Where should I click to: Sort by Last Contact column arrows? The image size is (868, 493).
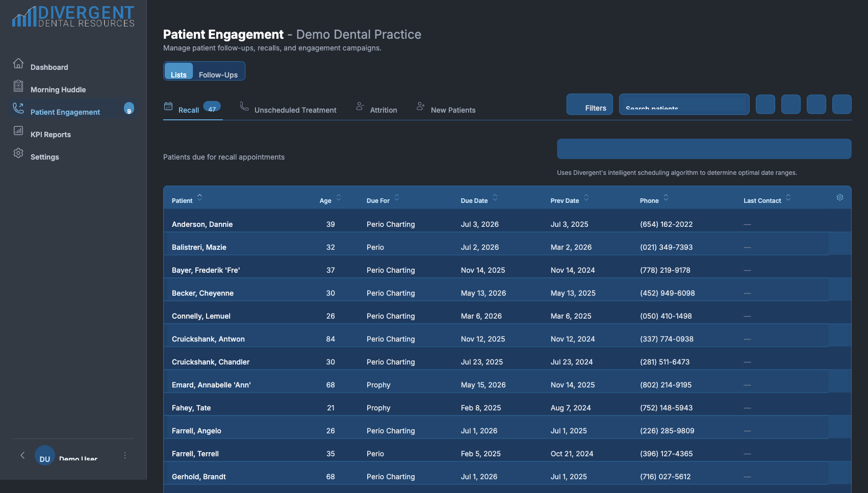(788, 197)
